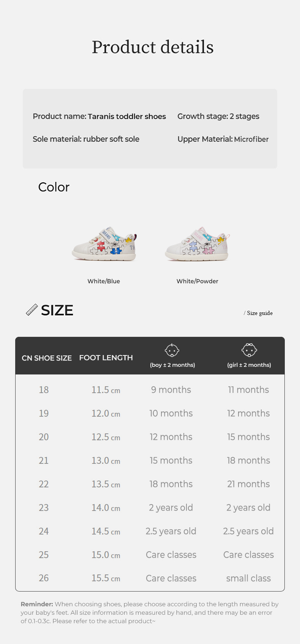Choose the White/Blue color label
This screenshot has height=644, width=300.
coord(104,281)
